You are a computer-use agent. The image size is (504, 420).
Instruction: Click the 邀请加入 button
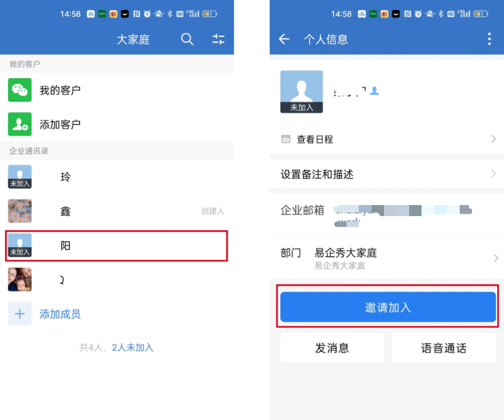click(x=388, y=307)
